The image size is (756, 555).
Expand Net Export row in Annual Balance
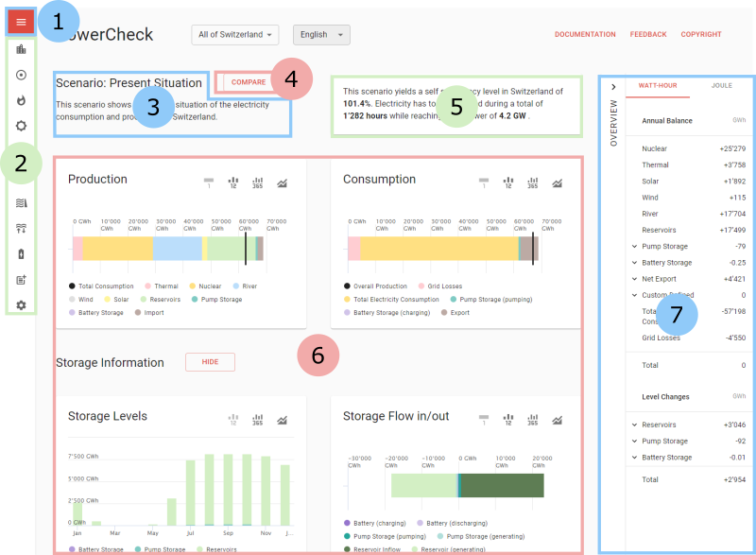(x=634, y=279)
